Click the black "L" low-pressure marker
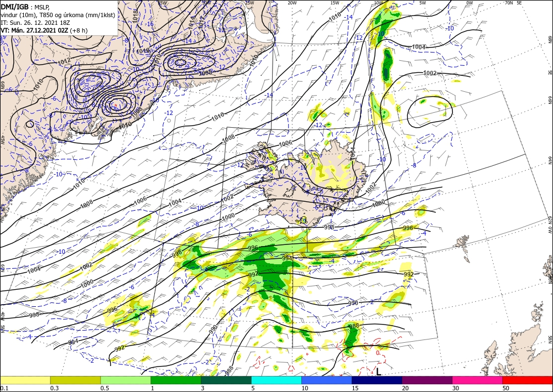Image resolution: width=553 pixels, height=392 pixels. point(378,372)
